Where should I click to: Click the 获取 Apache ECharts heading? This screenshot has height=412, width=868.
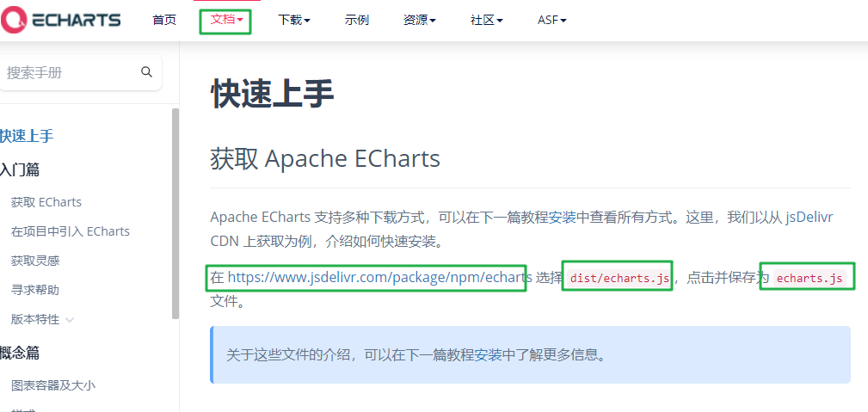pyautogui.click(x=325, y=159)
